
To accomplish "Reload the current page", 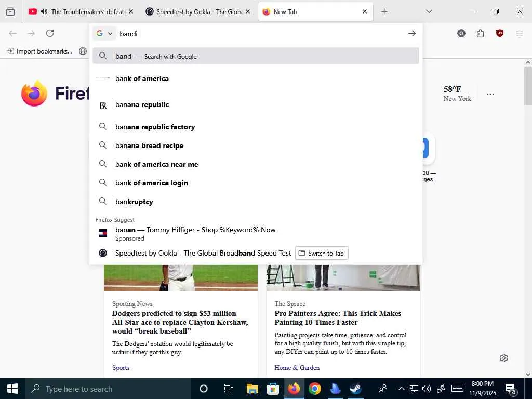I will 50,33.
